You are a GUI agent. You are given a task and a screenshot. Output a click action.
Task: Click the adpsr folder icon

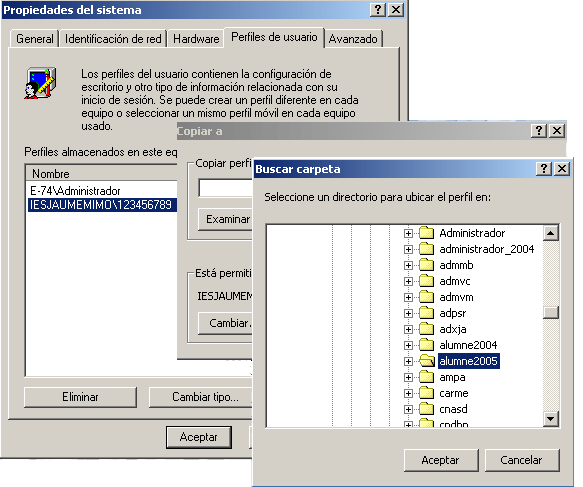[x=426, y=313]
